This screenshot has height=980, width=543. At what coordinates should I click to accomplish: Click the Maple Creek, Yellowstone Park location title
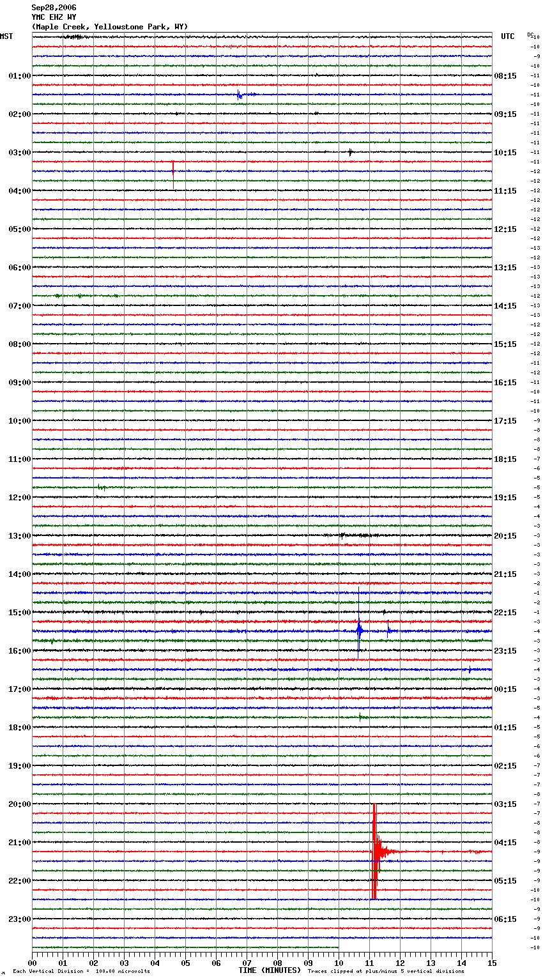click(x=110, y=27)
